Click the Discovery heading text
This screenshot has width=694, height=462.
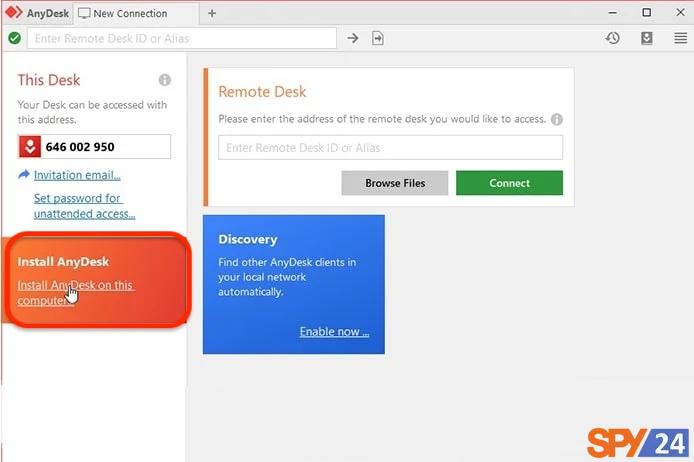(x=248, y=239)
